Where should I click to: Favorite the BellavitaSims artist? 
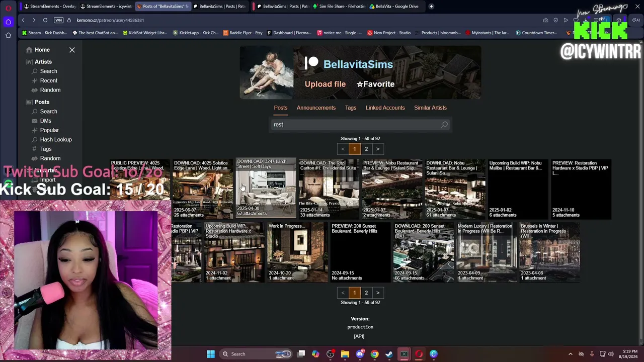tap(375, 84)
